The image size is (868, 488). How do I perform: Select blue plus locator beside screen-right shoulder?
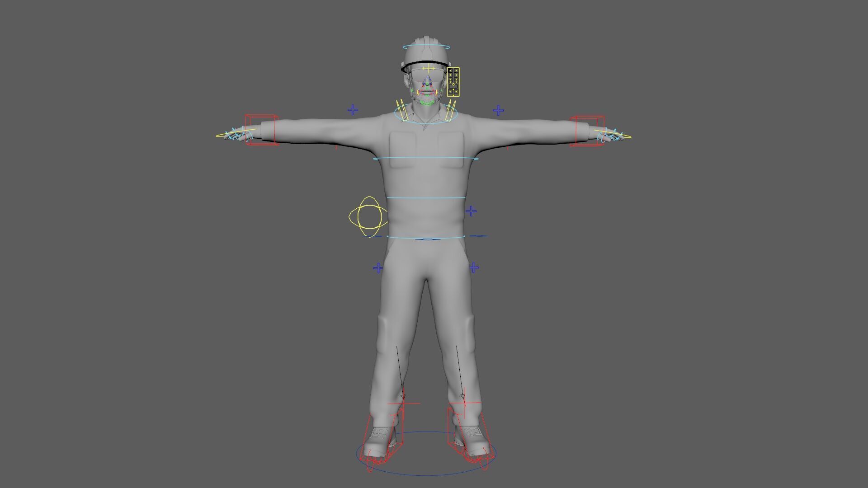tap(498, 110)
